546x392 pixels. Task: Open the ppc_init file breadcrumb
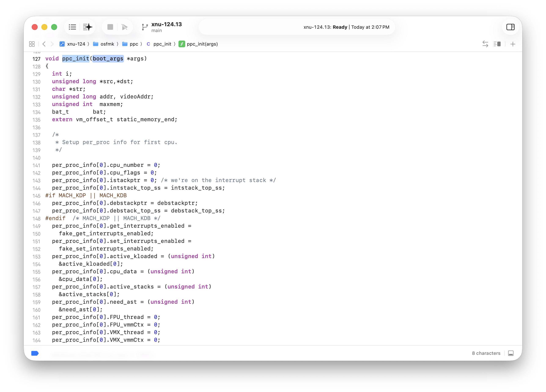[x=162, y=44]
